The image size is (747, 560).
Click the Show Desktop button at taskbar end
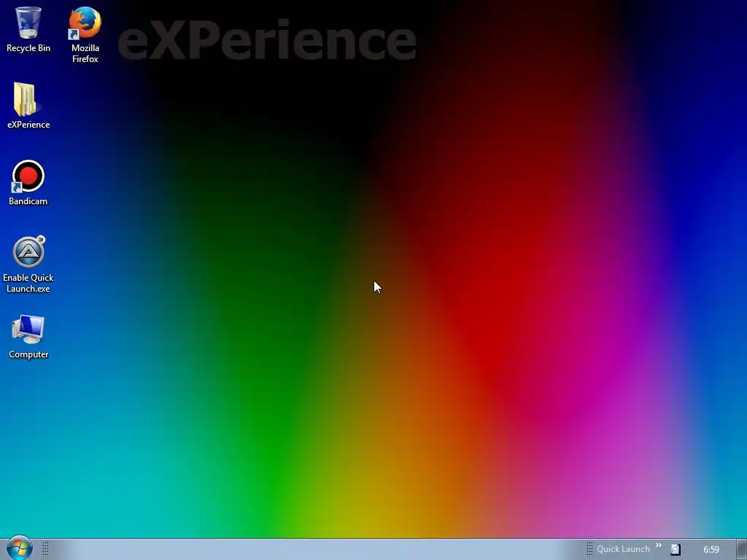coord(741,550)
